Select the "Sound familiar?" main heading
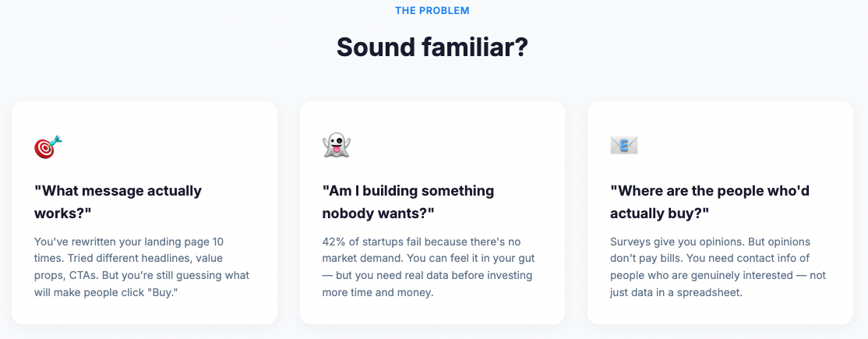The height and width of the screenshot is (339, 868). [432, 48]
